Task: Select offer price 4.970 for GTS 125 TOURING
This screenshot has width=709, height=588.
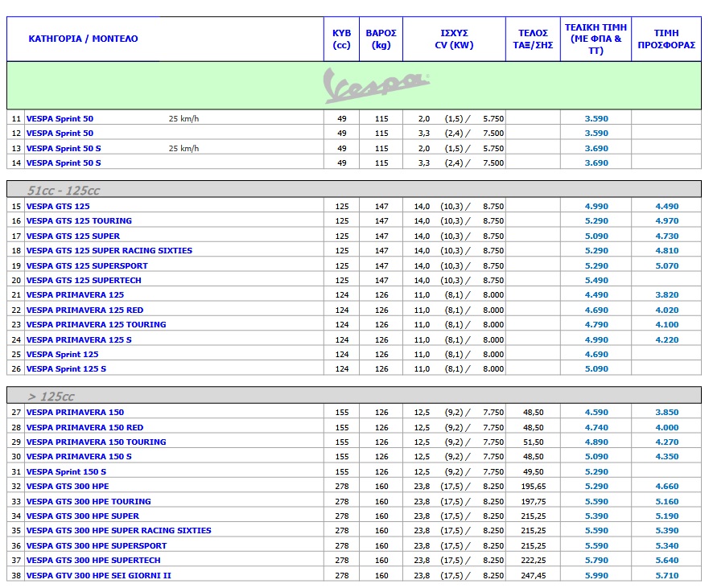Action: tap(667, 220)
